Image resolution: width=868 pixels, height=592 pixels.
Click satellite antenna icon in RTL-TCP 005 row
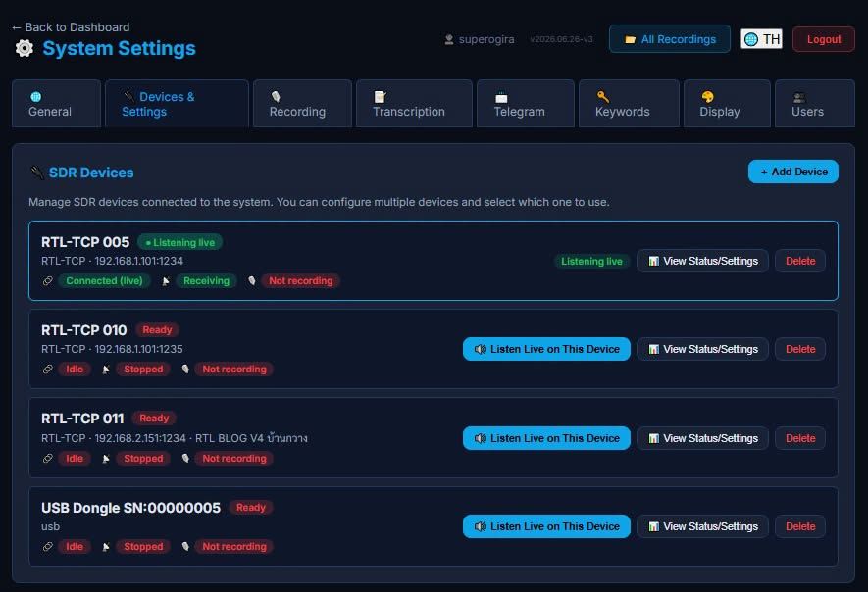click(x=165, y=281)
